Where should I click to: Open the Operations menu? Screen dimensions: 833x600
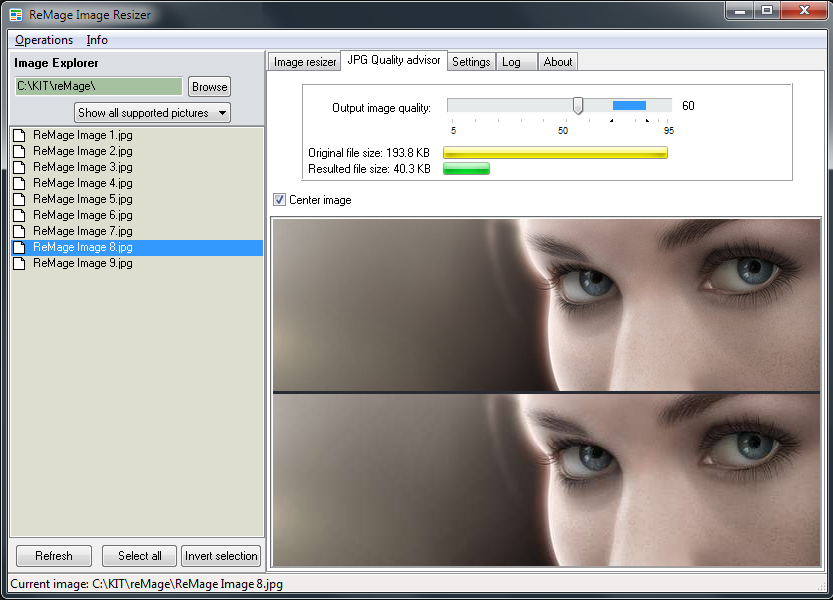(x=43, y=39)
